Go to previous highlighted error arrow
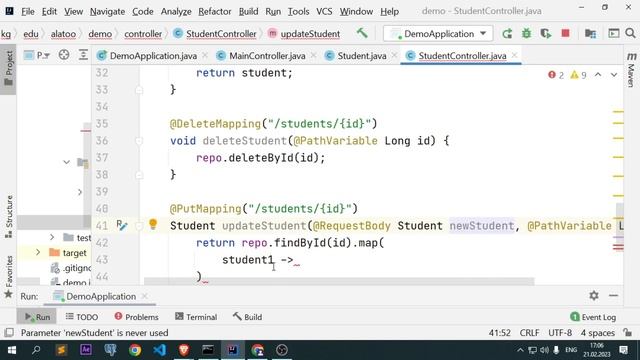 click(x=598, y=75)
